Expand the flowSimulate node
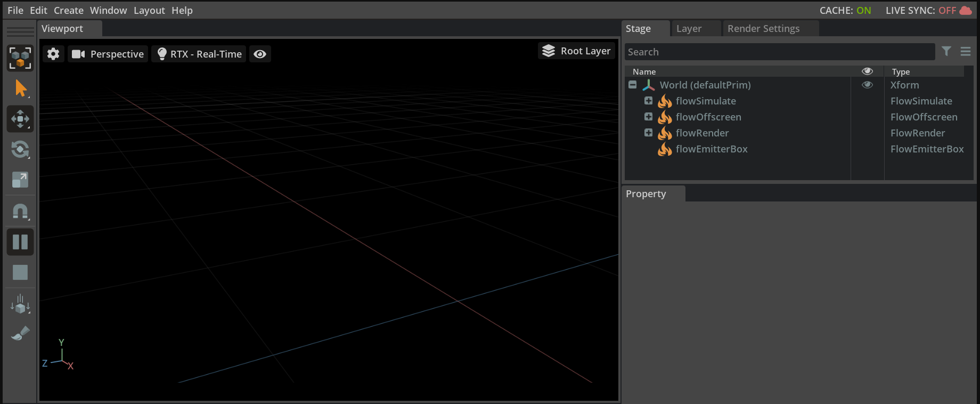Screen dimensions: 980x404 click(648, 101)
